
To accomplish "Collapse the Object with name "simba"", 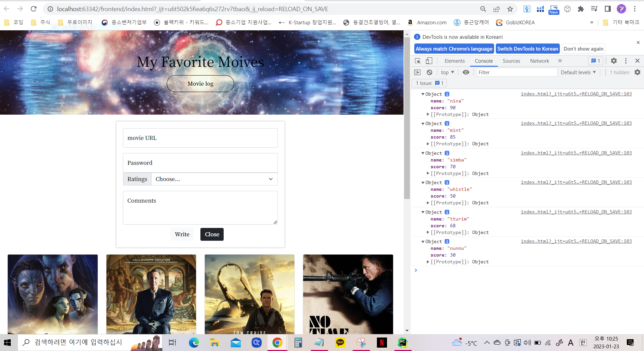I will pyautogui.click(x=423, y=153).
